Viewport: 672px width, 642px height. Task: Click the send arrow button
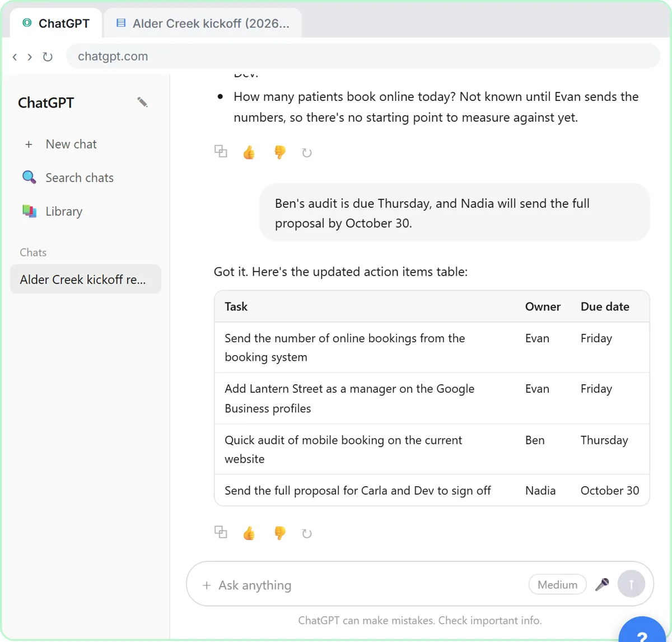pyautogui.click(x=631, y=584)
